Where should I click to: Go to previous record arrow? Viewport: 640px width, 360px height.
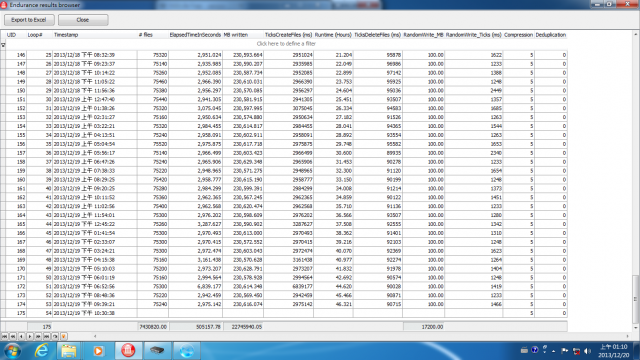(x=21, y=336)
